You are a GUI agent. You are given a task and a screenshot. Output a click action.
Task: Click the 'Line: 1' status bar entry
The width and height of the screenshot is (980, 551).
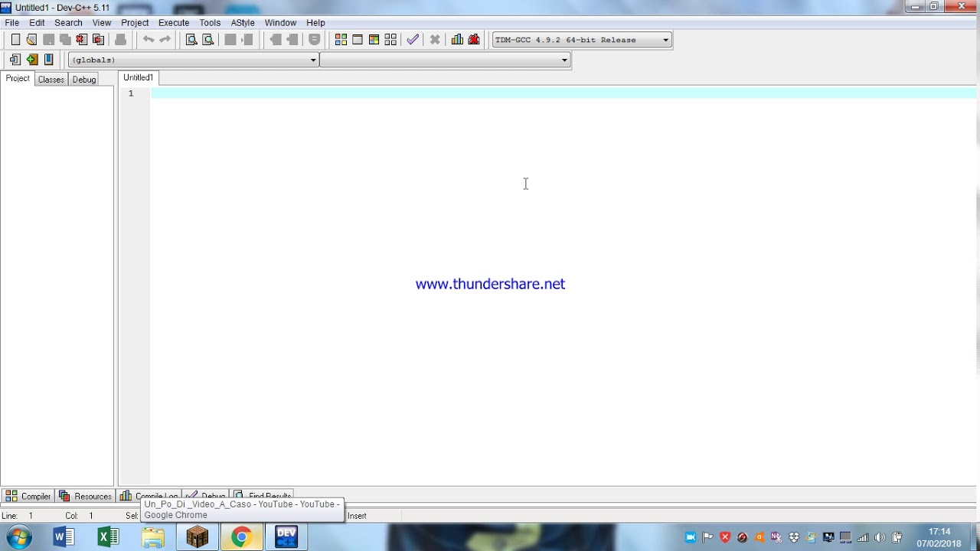pos(18,516)
